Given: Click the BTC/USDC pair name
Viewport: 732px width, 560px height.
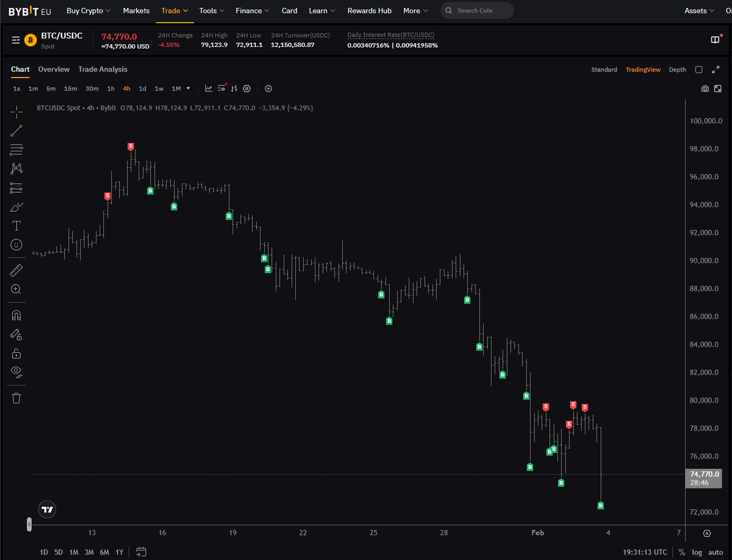Looking at the screenshot, I should click(62, 36).
